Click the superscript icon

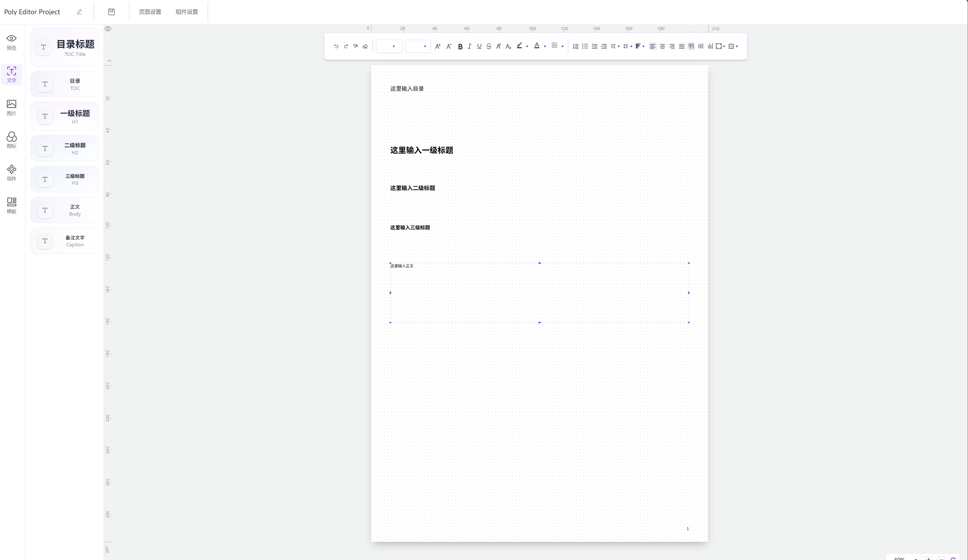(x=498, y=46)
